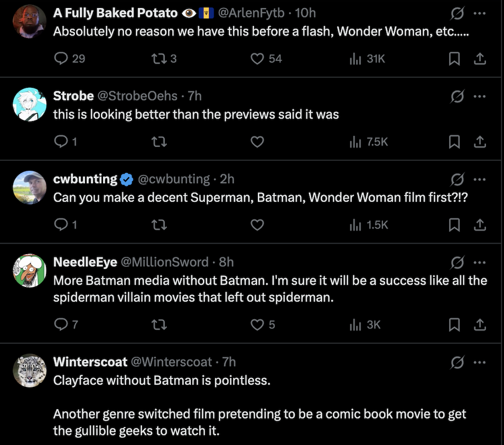Image resolution: width=504 pixels, height=445 pixels.
Task: Open more options on NeedleEye's post
Action: click(480, 262)
